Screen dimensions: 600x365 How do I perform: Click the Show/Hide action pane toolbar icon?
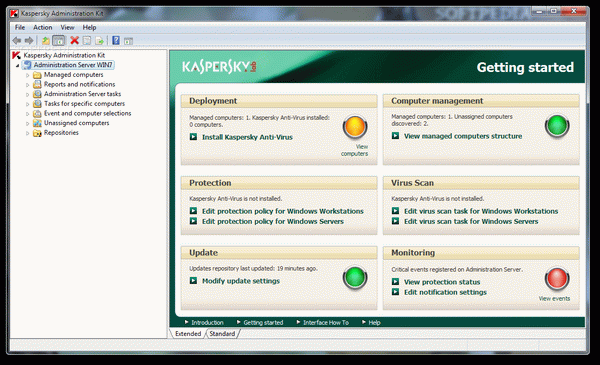(x=129, y=41)
